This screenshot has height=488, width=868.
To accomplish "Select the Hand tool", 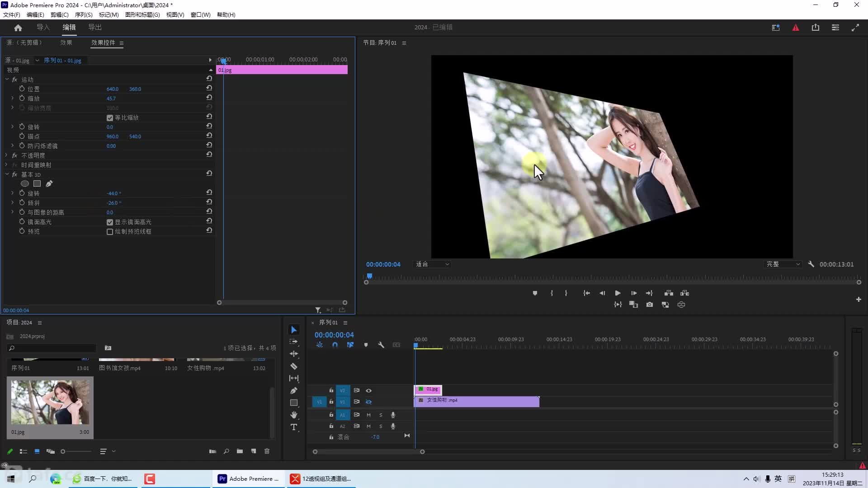I will [294, 415].
